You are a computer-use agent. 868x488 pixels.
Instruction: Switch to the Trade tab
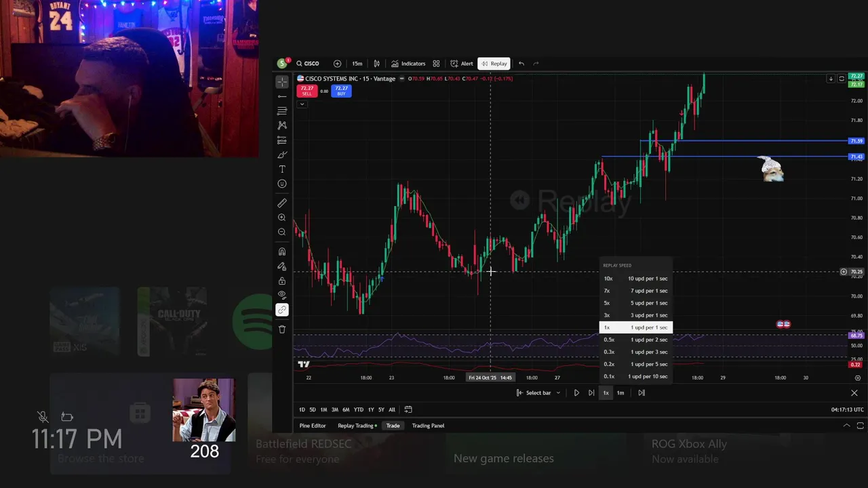tap(393, 426)
